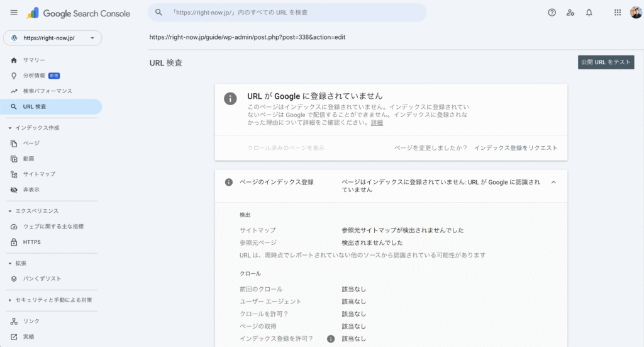Click the pages icon beside ページ

14,143
